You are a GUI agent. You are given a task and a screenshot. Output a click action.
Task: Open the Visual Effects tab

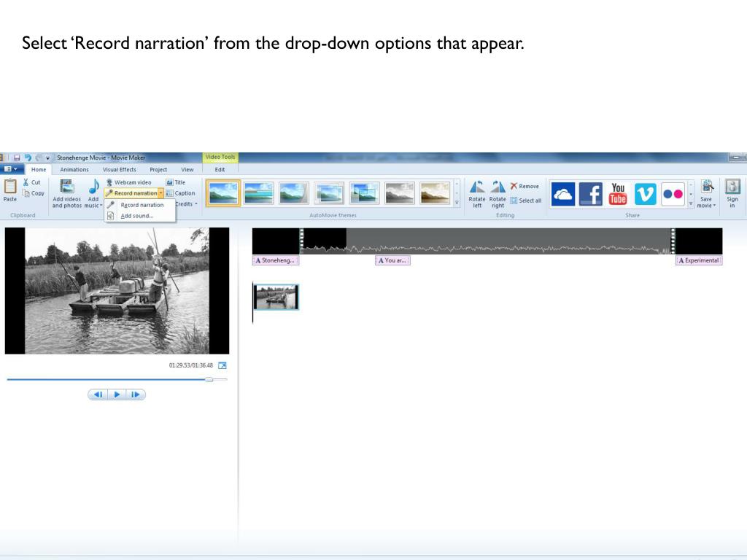119,169
